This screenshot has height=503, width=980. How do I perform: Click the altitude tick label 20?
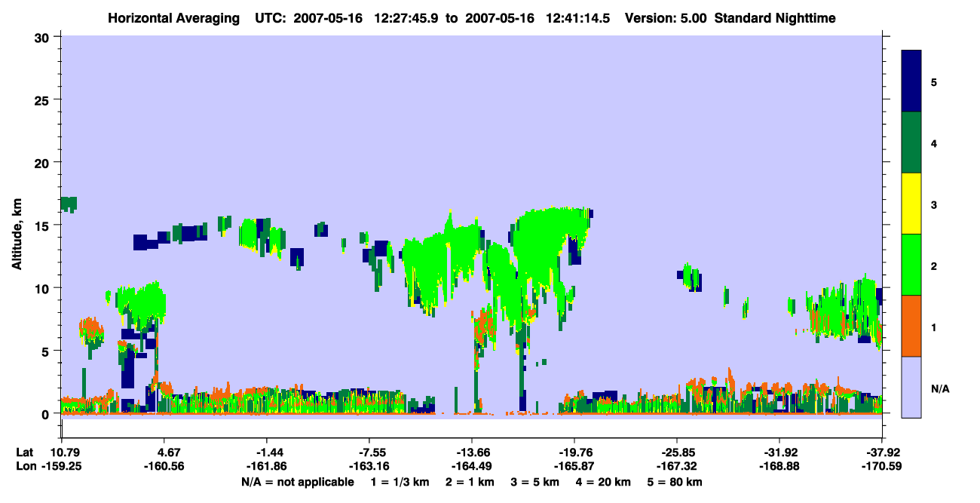click(x=44, y=163)
